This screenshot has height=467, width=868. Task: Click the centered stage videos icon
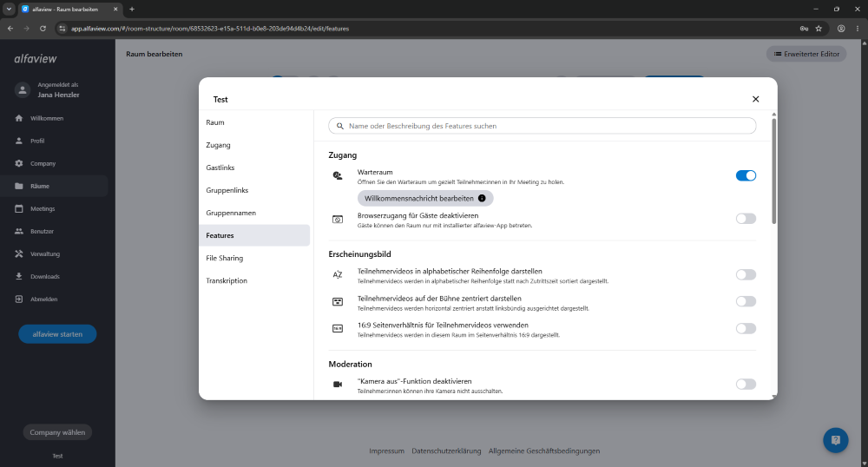pos(337,301)
